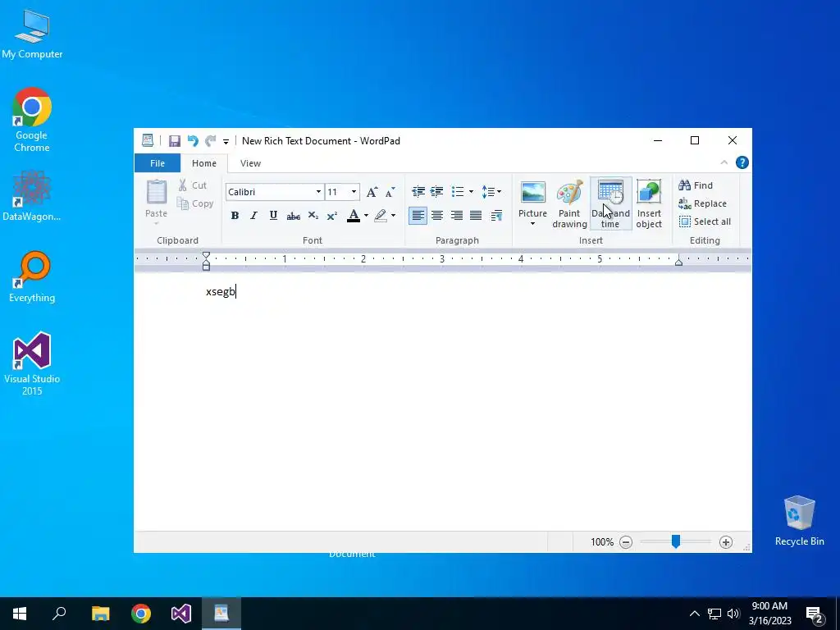The height and width of the screenshot is (630, 840).
Task: Click in the document after xsegb
Action: [x=236, y=292]
